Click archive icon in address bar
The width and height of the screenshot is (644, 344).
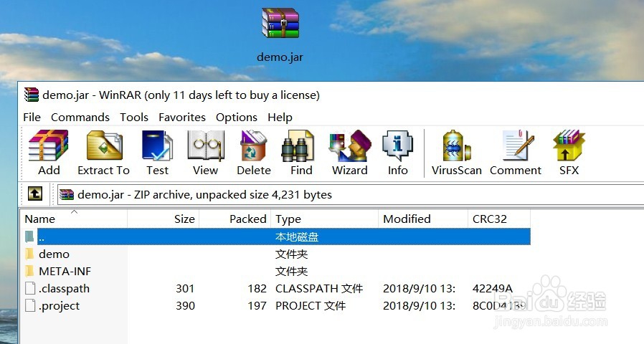[x=66, y=194]
